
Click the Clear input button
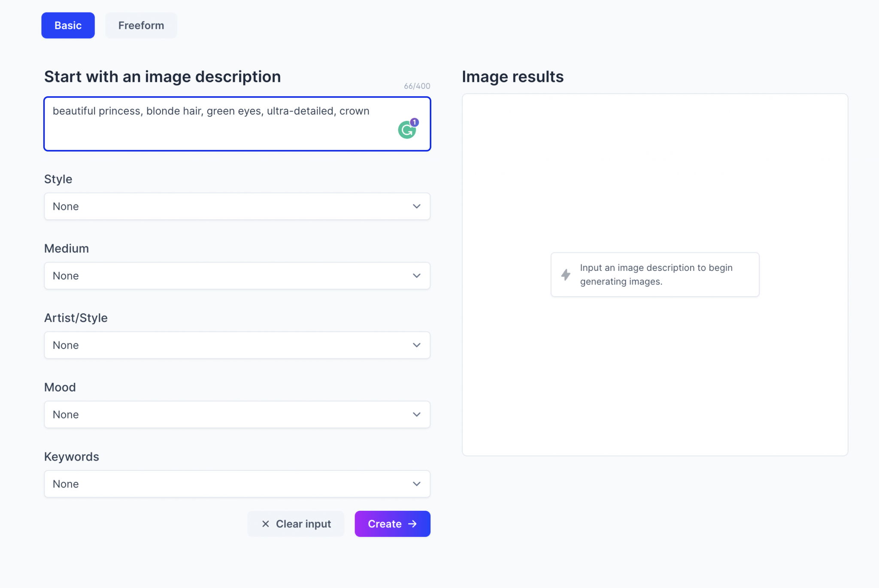[296, 524]
